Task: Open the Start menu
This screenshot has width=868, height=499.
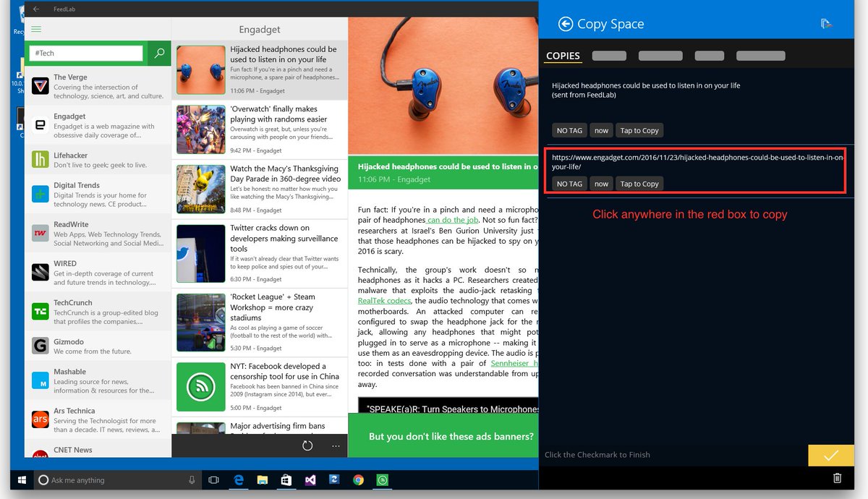Action: tap(21, 479)
